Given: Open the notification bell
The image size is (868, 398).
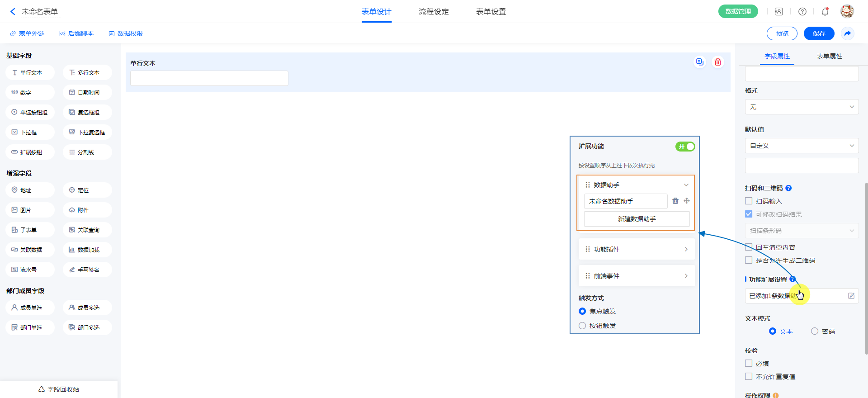Looking at the screenshot, I should 825,12.
